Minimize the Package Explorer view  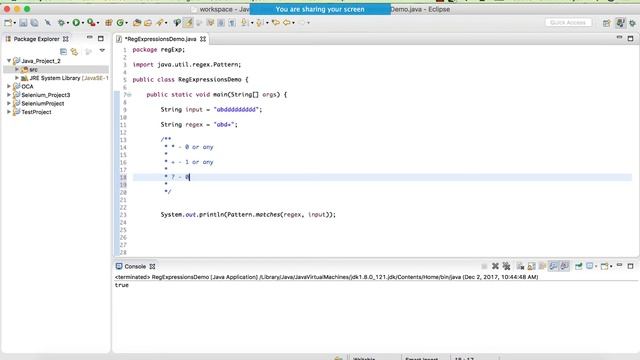click(x=89, y=38)
